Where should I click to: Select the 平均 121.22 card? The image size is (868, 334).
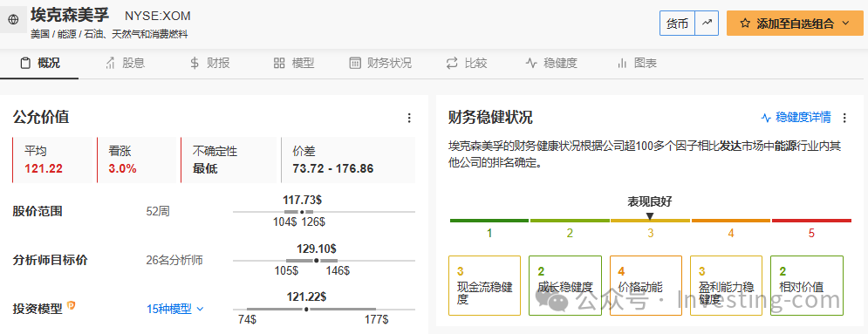click(52, 160)
